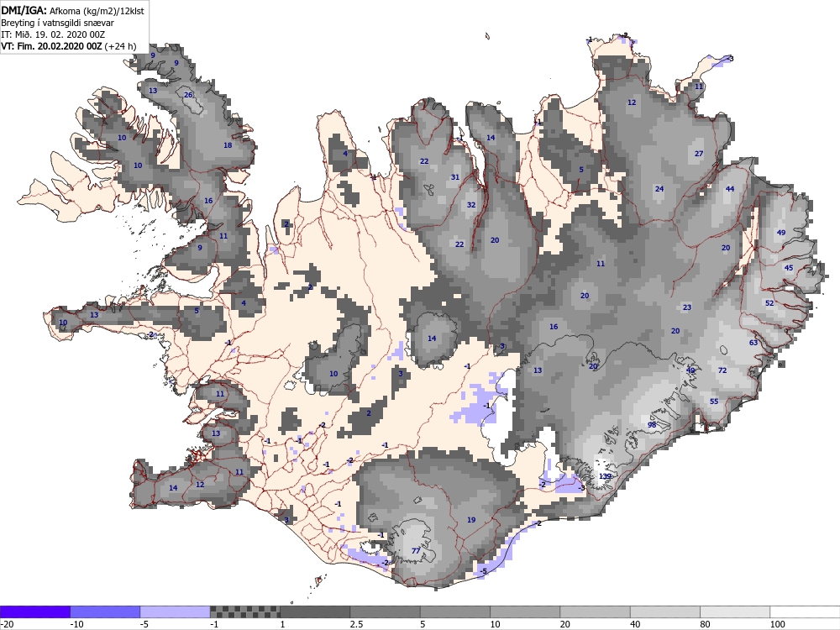Click the 77 value on the southern ice cap

[x=416, y=550]
